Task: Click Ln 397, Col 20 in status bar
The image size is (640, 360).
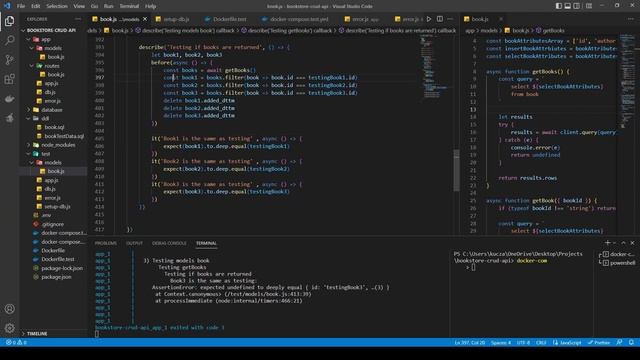Action: point(469,342)
